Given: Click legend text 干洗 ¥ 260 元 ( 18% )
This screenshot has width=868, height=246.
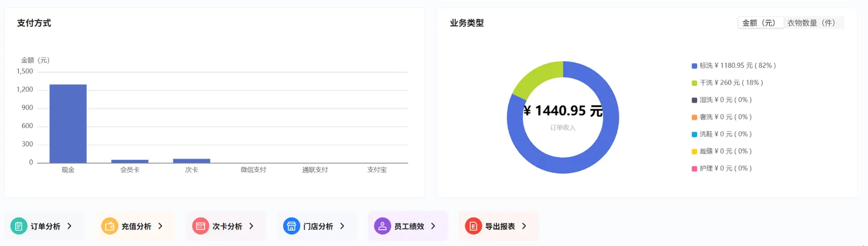Looking at the screenshot, I should pos(731,83).
